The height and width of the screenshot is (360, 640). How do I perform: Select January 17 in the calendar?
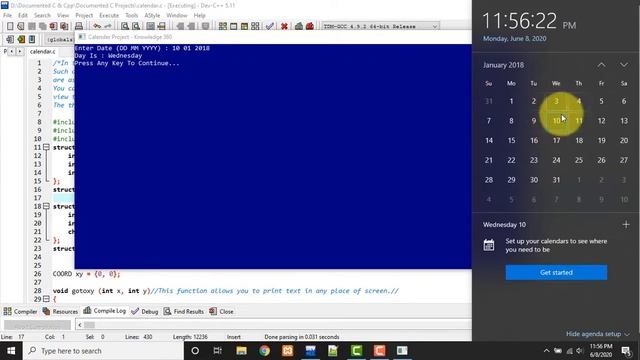[556, 140]
